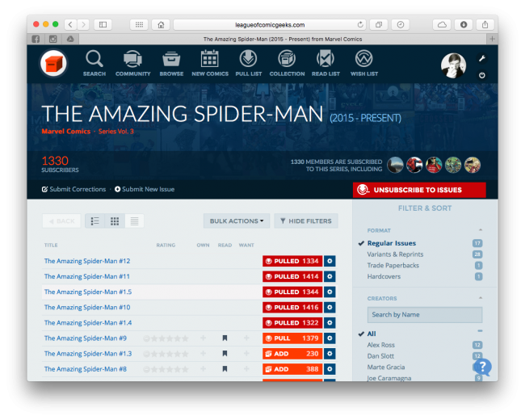525x420 pixels.
Task: Open The Amazing Spider-Man #10 link
Action: coord(87,307)
